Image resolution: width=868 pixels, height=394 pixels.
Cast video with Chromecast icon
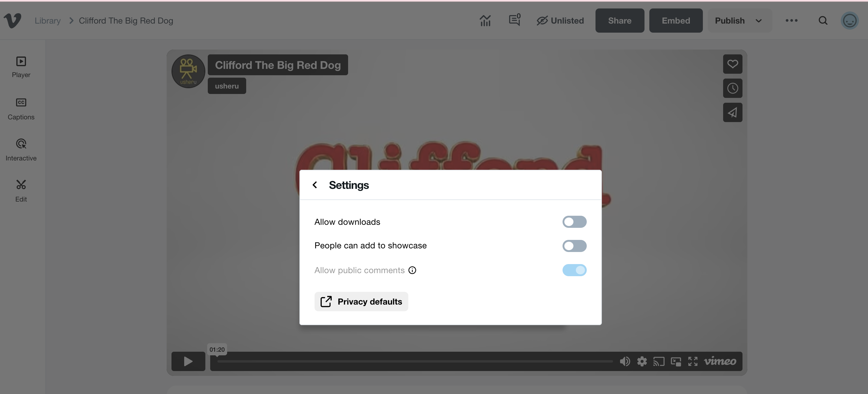click(x=659, y=361)
